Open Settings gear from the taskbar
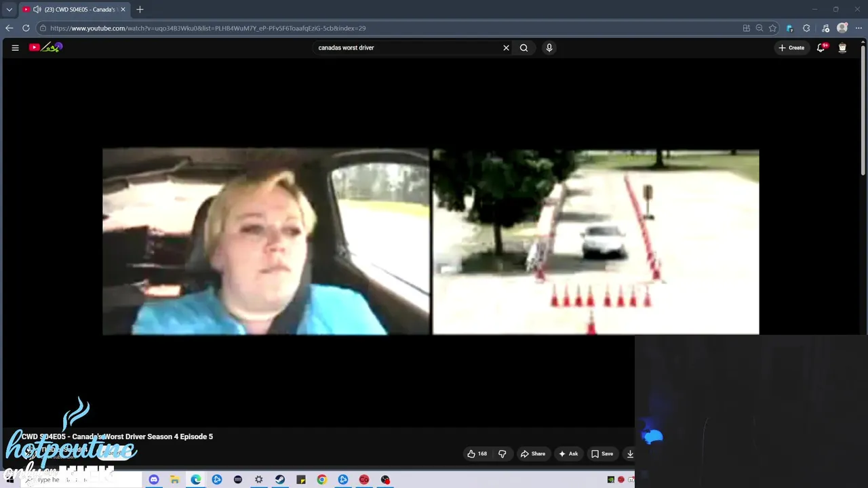 pos(258,479)
